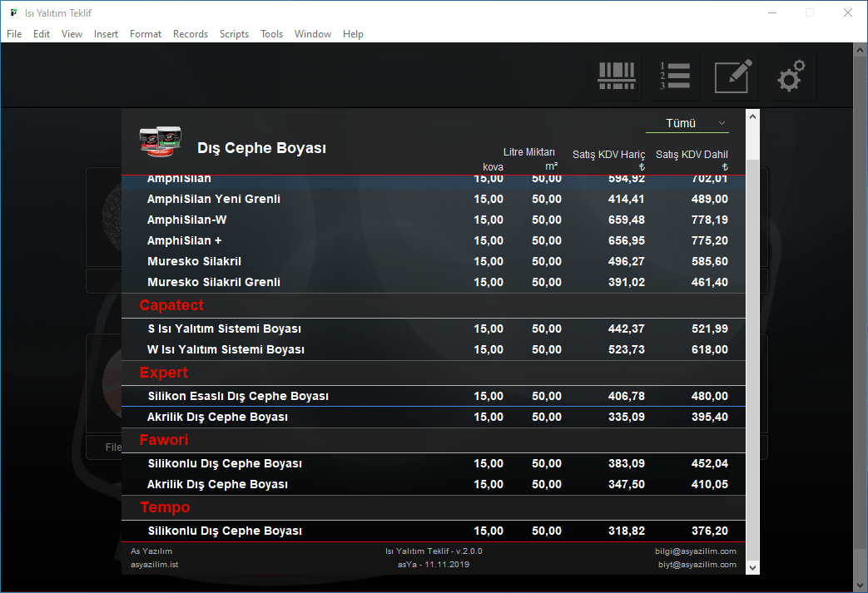Image resolution: width=868 pixels, height=593 pixels.
Task: Open the Window menu
Action: (313, 34)
